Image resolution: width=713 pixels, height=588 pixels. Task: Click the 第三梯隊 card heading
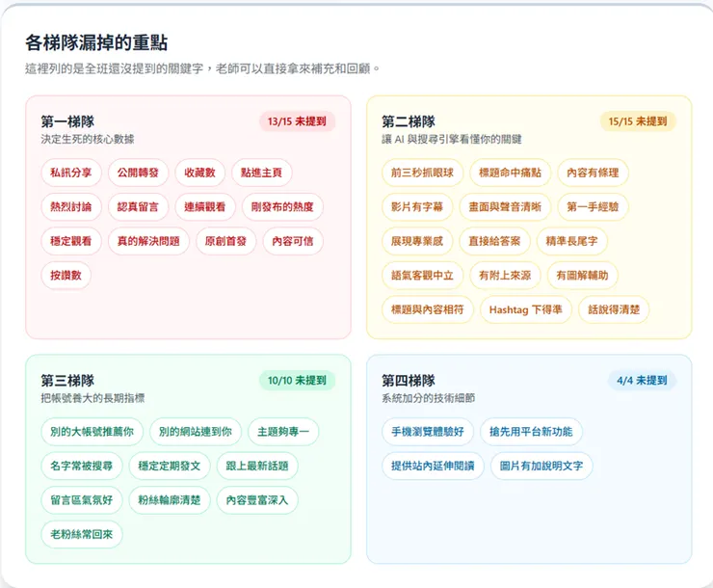(x=67, y=381)
